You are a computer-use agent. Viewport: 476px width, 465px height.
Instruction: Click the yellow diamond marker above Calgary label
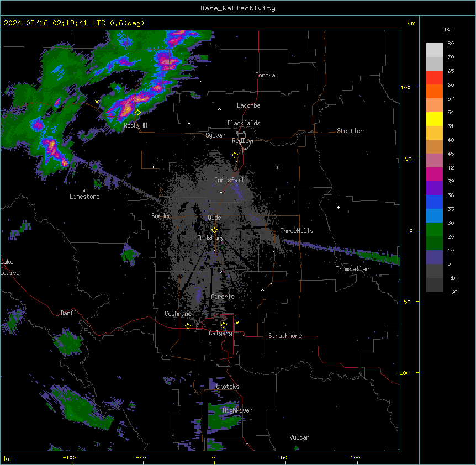click(x=224, y=325)
